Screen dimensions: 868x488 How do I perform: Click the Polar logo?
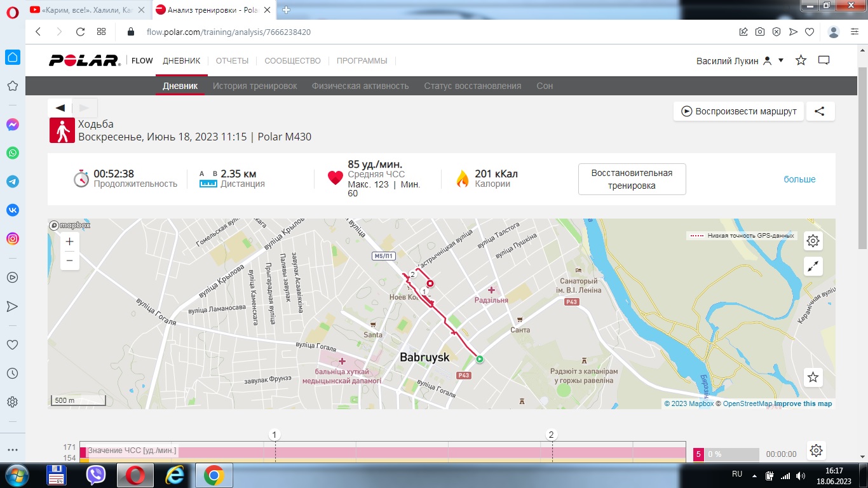[85, 61]
